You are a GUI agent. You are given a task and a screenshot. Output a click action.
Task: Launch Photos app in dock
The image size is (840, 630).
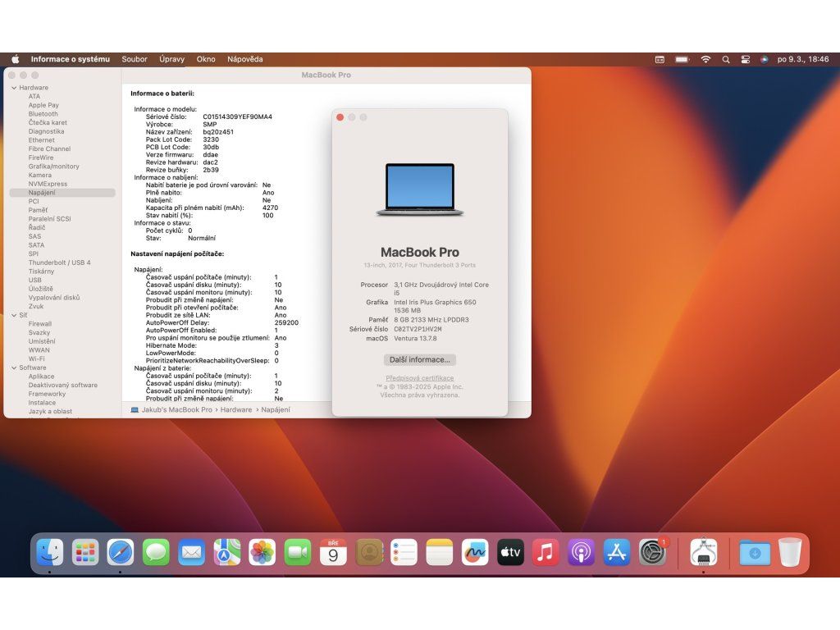[x=262, y=552]
